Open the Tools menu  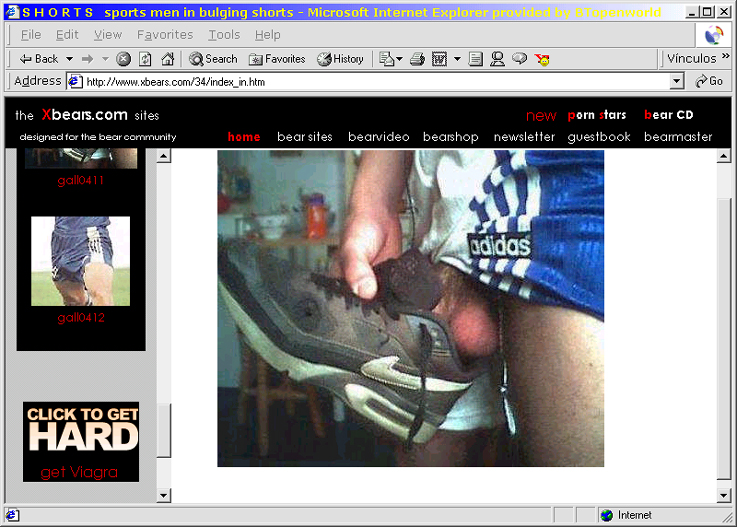coord(223,34)
